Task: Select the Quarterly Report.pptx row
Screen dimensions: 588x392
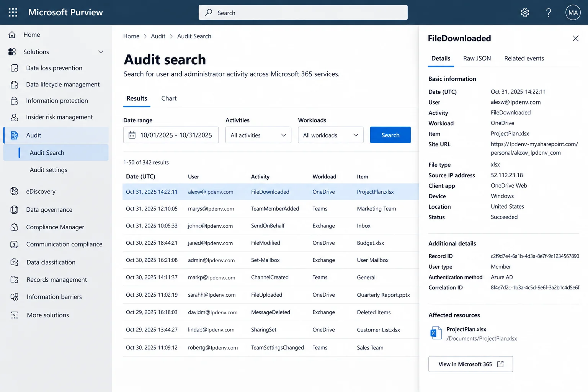Action: [x=271, y=295]
